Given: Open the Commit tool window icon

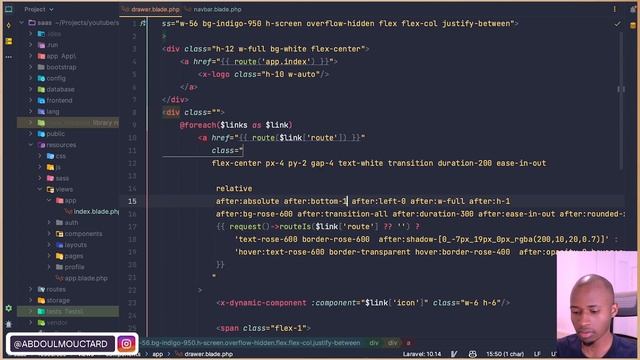Looking at the screenshot, I should click(x=9, y=25).
